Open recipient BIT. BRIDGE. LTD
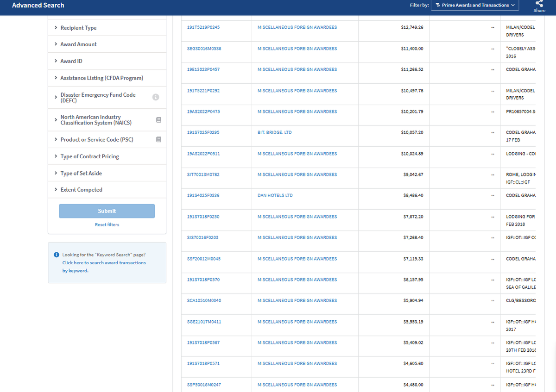The width and height of the screenshot is (556, 392). pyautogui.click(x=275, y=132)
